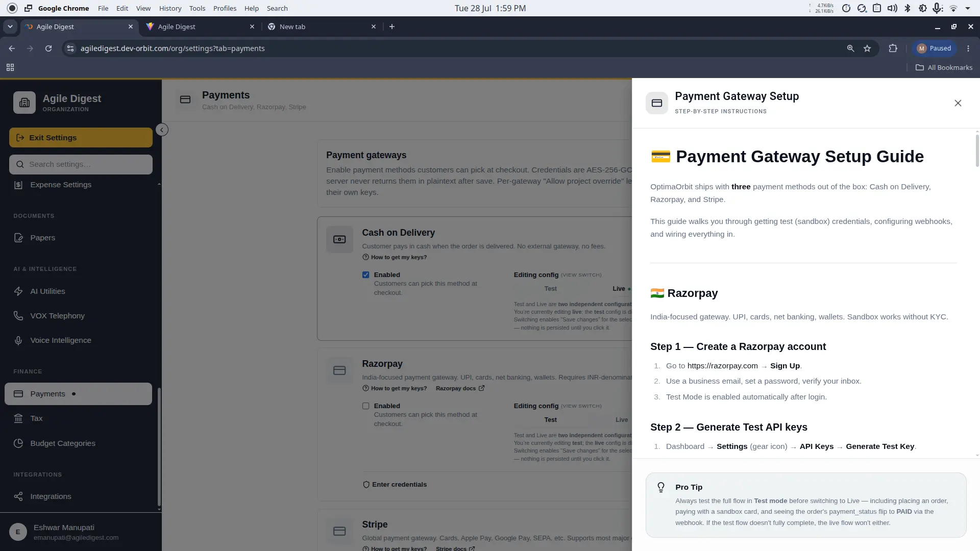Open the Profiles menu
Viewport: 980px width, 551px height.
[225, 8]
